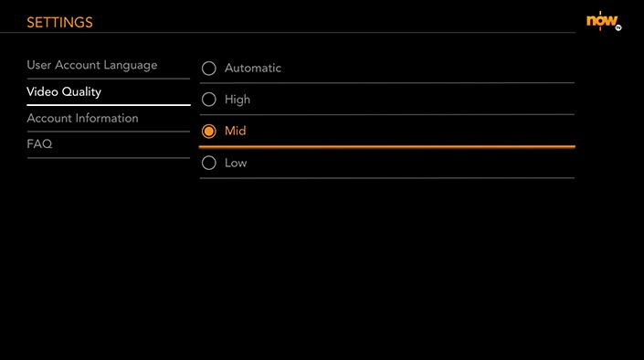Click the small tv badge on logo

pyautogui.click(x=618, y=27)
